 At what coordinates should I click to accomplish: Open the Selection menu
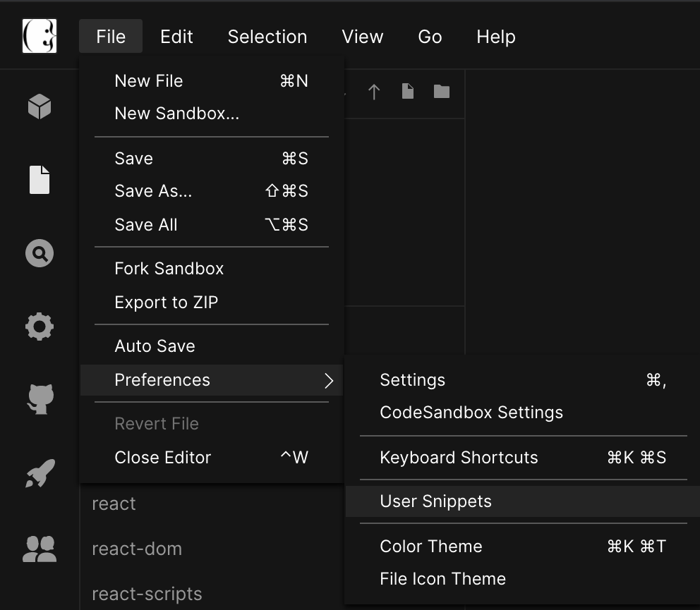267,36
